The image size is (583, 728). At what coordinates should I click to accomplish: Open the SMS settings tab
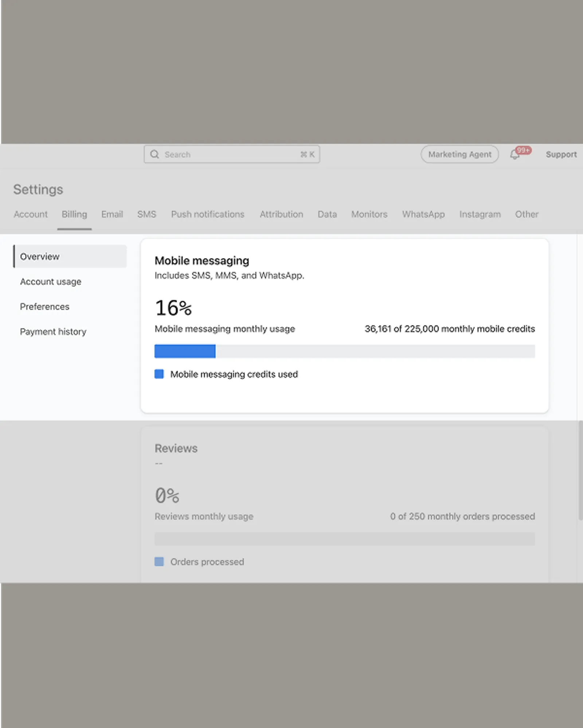click(146, 214)
